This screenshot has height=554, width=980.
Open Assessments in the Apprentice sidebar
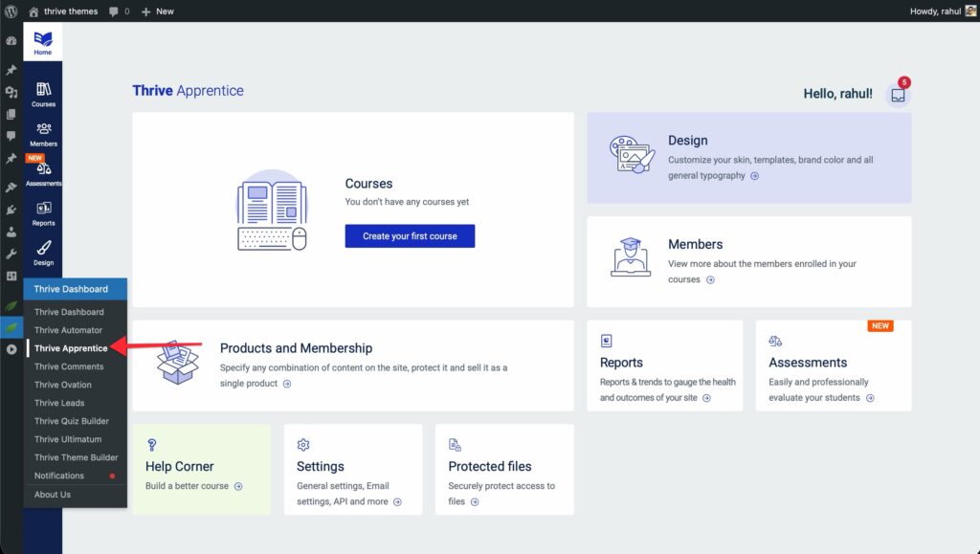click(43, 173)
